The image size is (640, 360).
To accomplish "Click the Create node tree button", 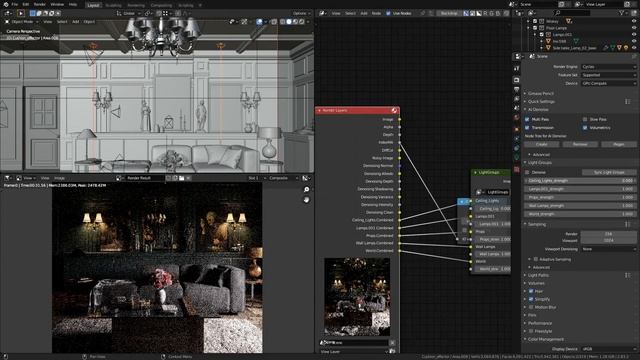I will coord(541,144).
